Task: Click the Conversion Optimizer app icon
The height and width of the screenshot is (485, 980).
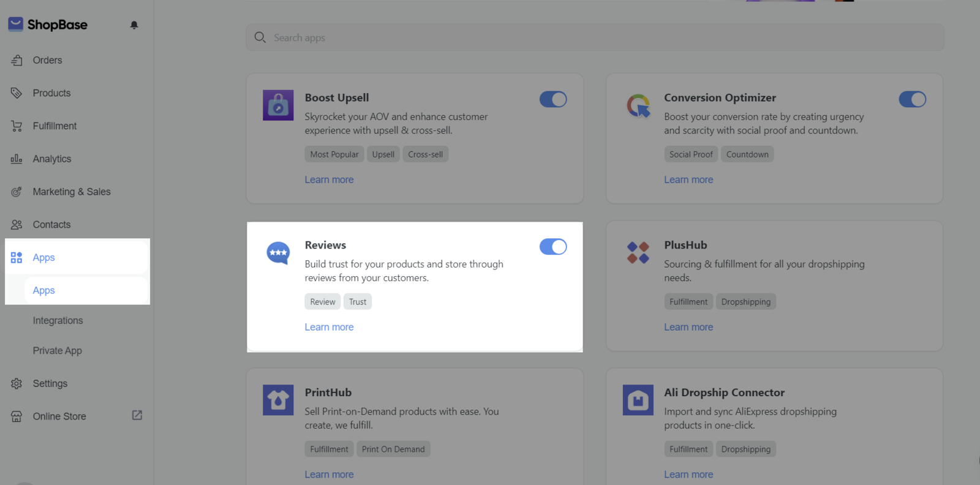Action: click(x=638, y=105)
